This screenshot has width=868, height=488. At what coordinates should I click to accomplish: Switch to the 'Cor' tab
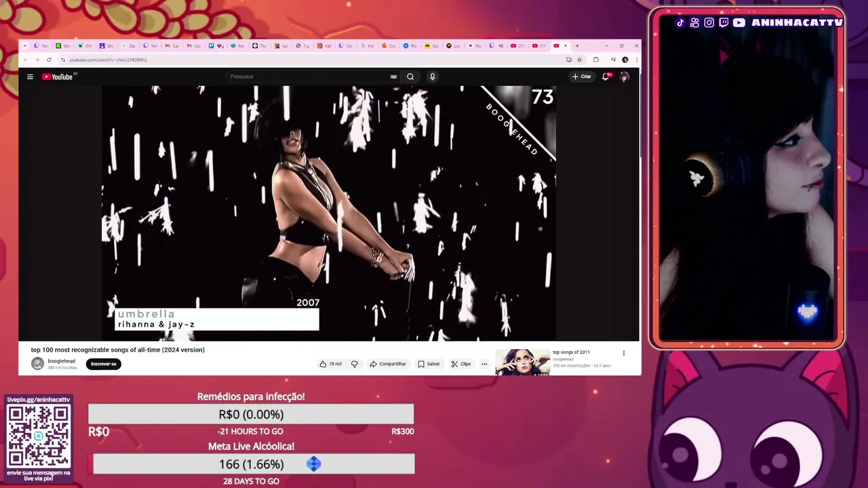[x=346, y=46]
